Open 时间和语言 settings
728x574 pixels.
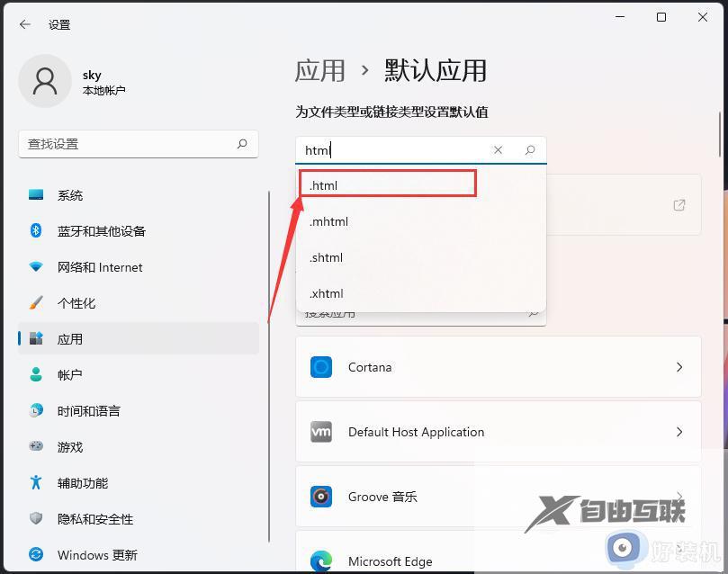(36, 411)
